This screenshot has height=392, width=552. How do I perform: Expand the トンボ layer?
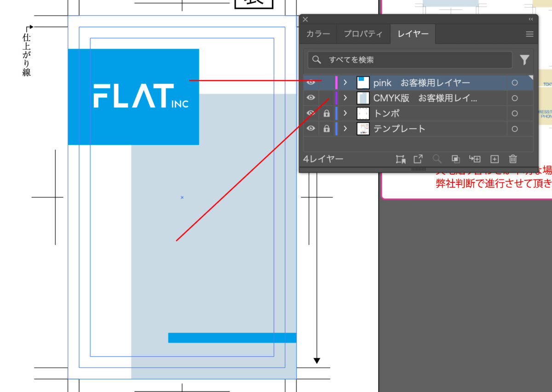[345, 113]
